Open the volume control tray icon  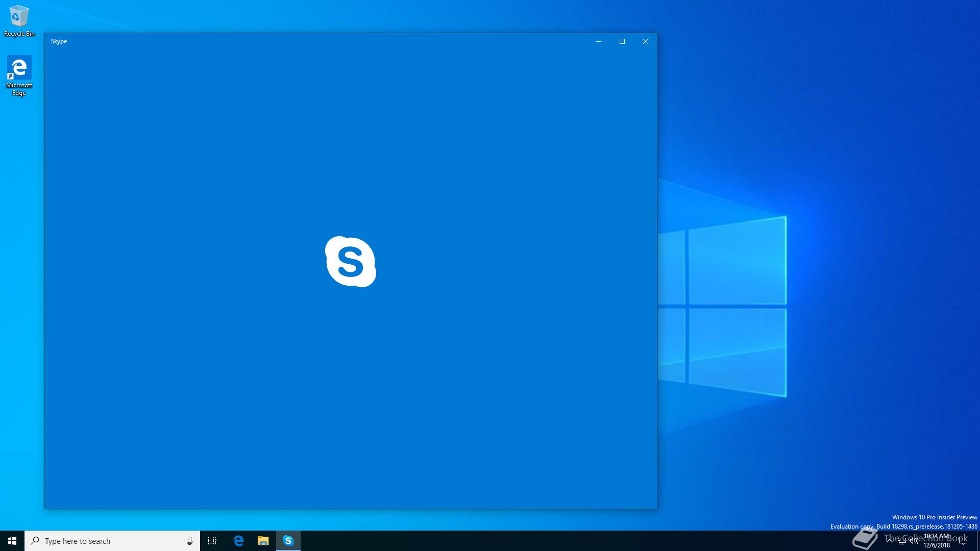pyautogui.click(x=914, y=541)
